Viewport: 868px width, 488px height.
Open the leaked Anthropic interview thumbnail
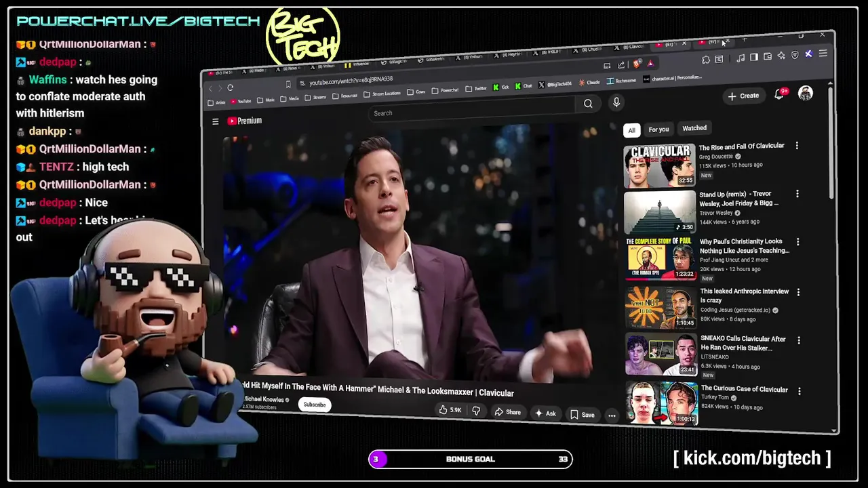click(x=661, y=308)
